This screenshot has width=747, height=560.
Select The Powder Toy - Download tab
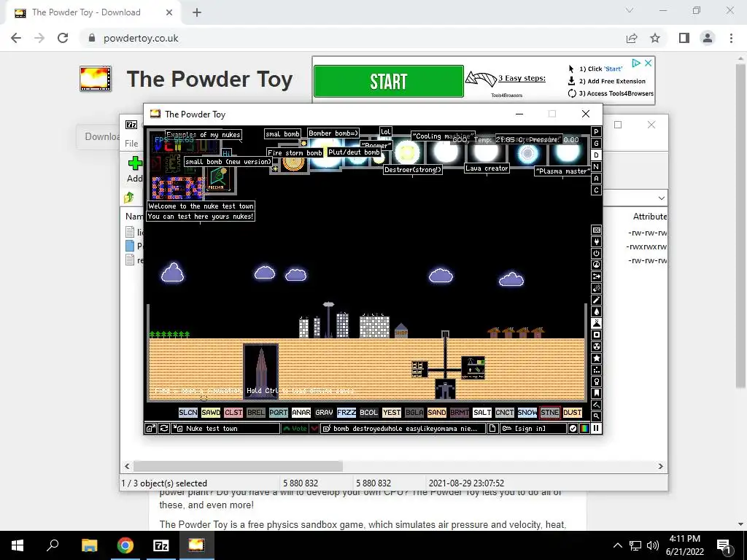point(94,12)
